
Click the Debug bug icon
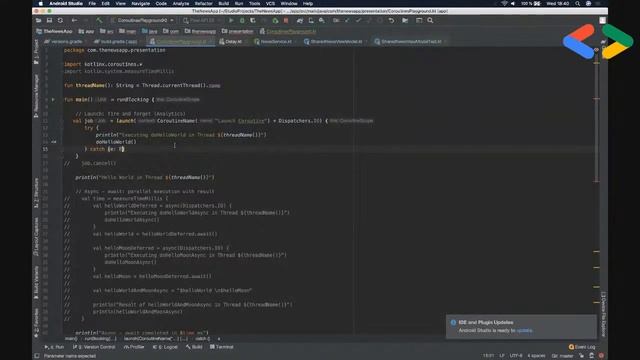242,20
